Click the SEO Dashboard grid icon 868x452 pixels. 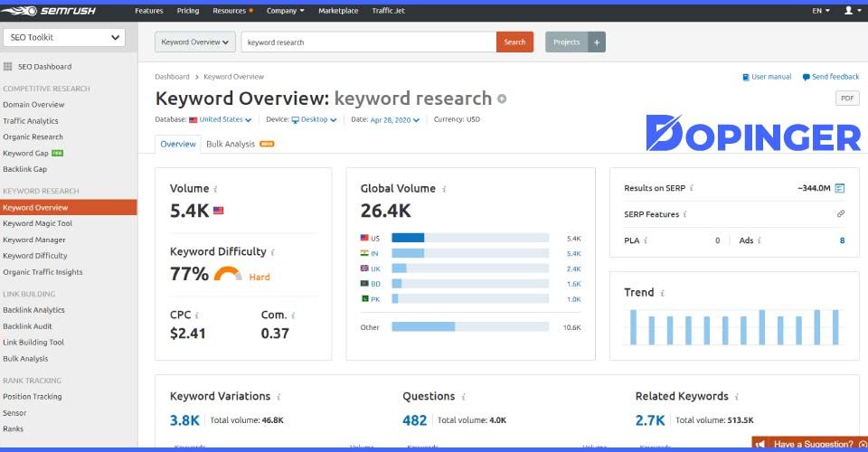8,66
